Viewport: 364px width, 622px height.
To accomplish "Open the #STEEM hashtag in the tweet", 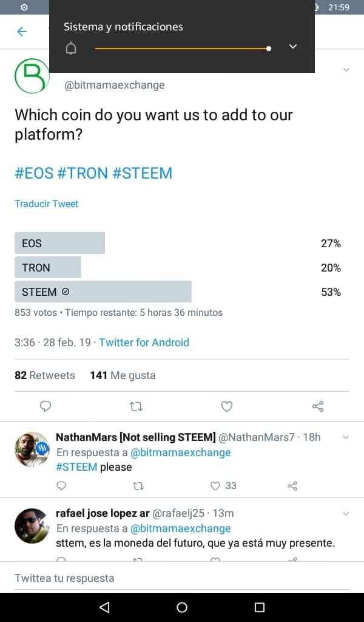I will click(x=143, y=173).
